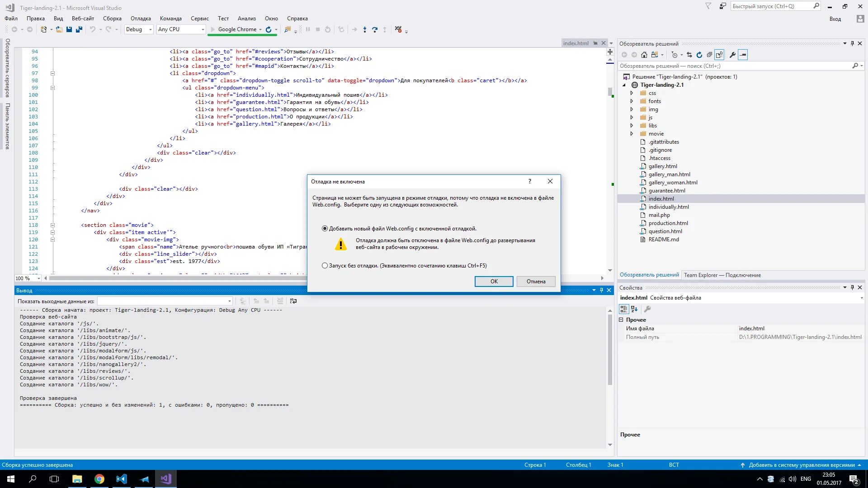Expand the css folder in Solution Explorer
The width and height of the screenshot is (868, 488).
632,93
